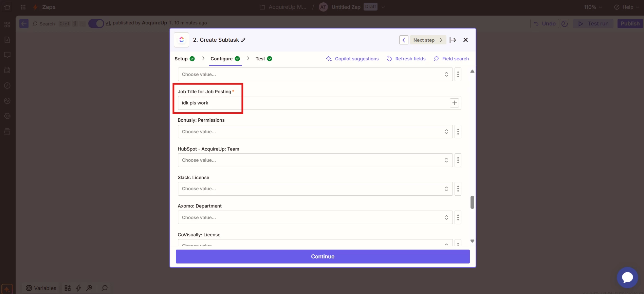The width and height of the screenshot is (644, 294).
Task: Open the 110% zoom level dropdown
Action: pos(593,7)
